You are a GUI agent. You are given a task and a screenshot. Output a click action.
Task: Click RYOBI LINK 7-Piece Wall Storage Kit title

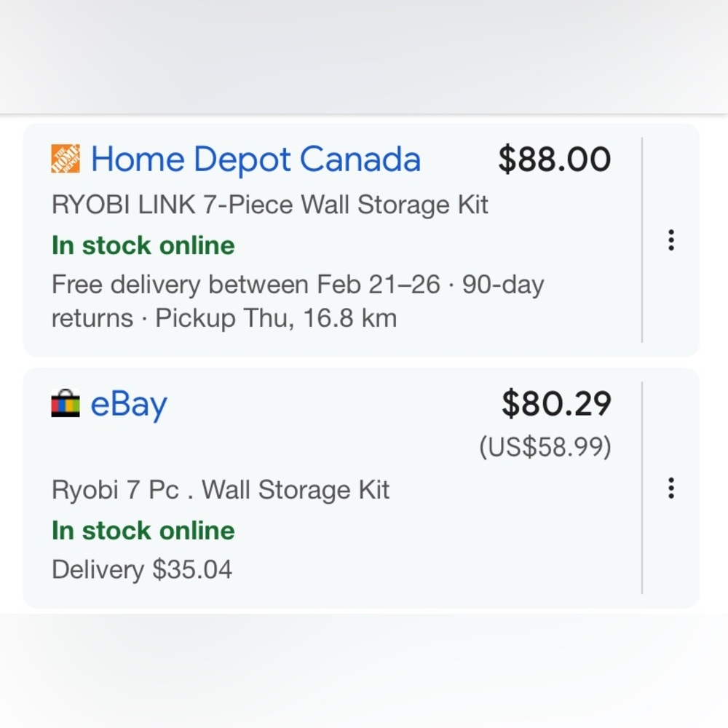(x=270, y=205)
